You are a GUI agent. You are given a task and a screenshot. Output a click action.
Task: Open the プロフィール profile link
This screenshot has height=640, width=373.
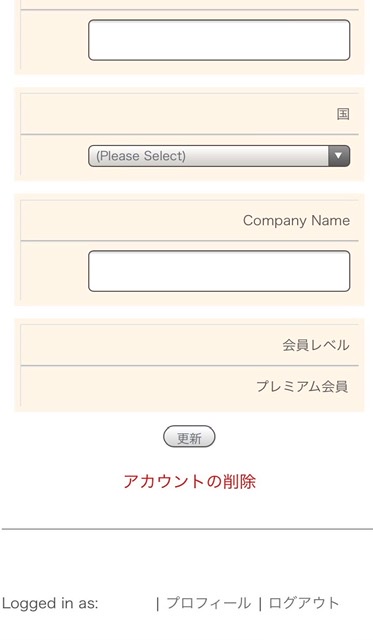209,603
